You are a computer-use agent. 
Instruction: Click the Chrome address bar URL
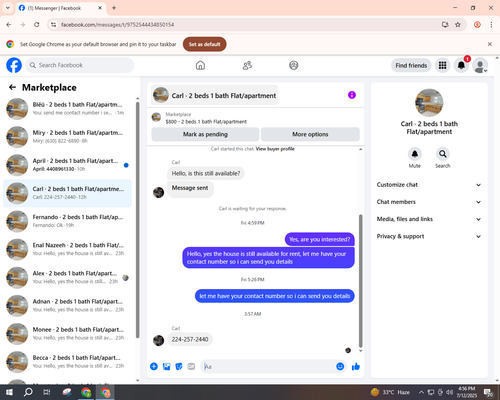click(x=117, y=25)
